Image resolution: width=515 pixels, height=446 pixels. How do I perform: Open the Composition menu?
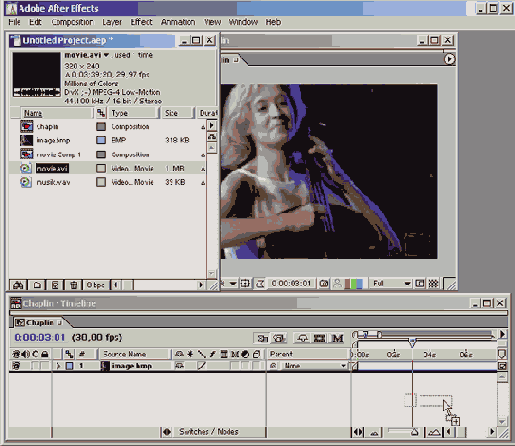coord(72,22)
